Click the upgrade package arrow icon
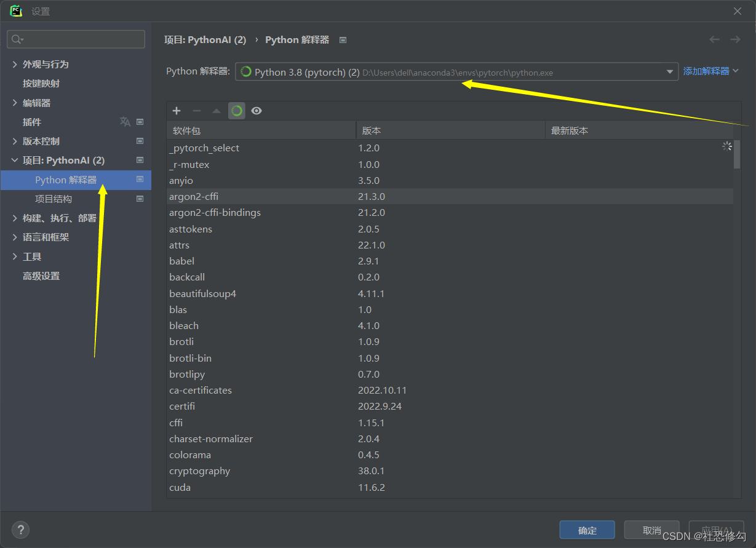 217,111
